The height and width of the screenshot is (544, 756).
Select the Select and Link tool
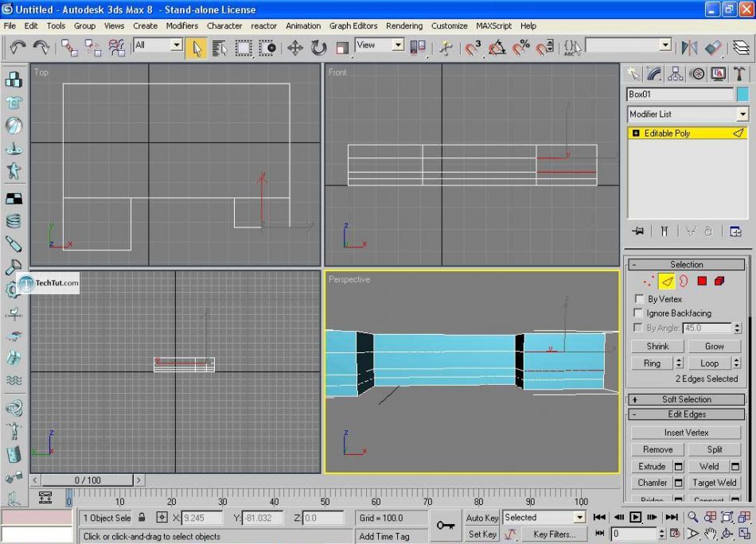coord(69,48)
